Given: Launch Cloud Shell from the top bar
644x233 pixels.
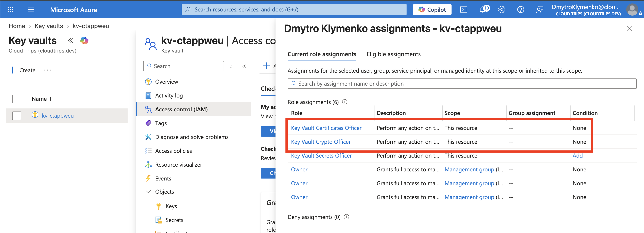Looking at the screenshot, I should coord(463,10).
